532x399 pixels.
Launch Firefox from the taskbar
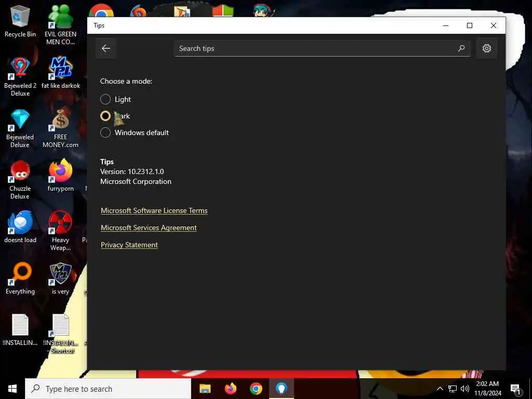pyautogui.click(x=231, y=389)
